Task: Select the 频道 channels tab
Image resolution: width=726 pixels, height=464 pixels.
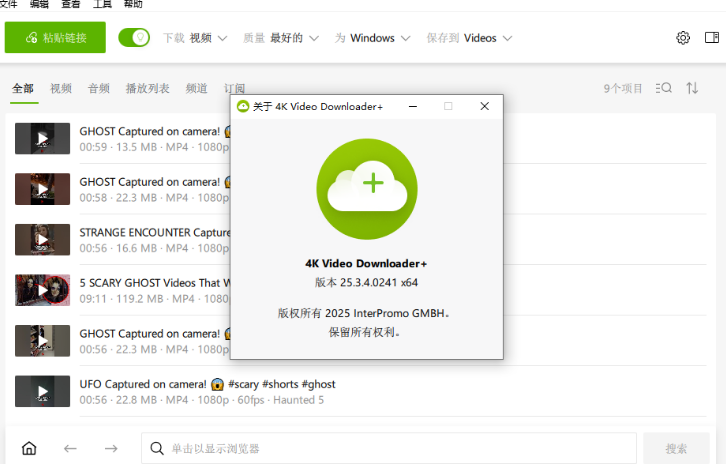Action: (197, 88)
